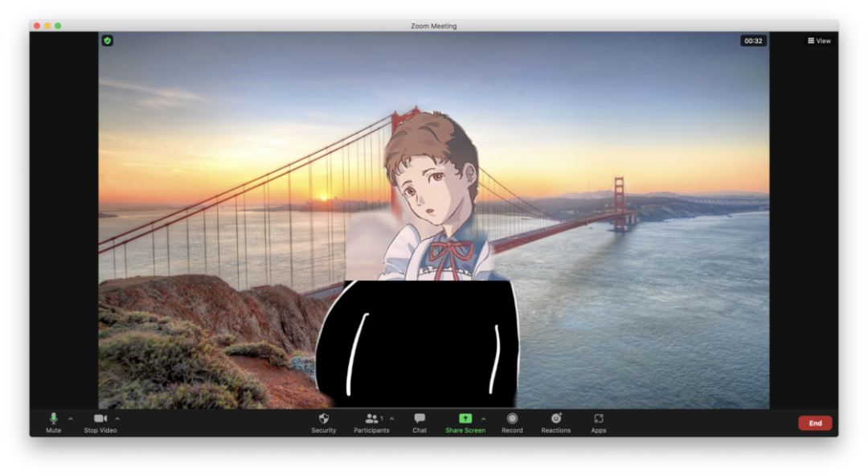Click the meeting timer 00:32
Viewport: 868px width, 476px height.
753,40
